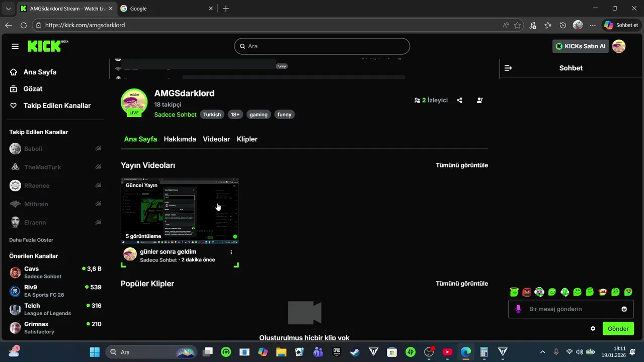Open browser tab list dropdown
This screenshot has width=644, height=362.
pyautogui.click(x=8, y=9)
